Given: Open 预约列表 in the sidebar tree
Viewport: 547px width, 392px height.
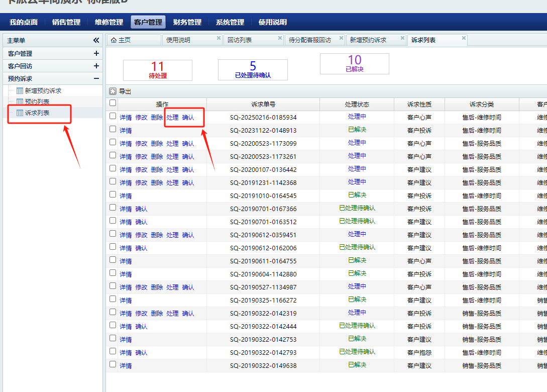Looking at the screenshot, I should coord(37,102).
